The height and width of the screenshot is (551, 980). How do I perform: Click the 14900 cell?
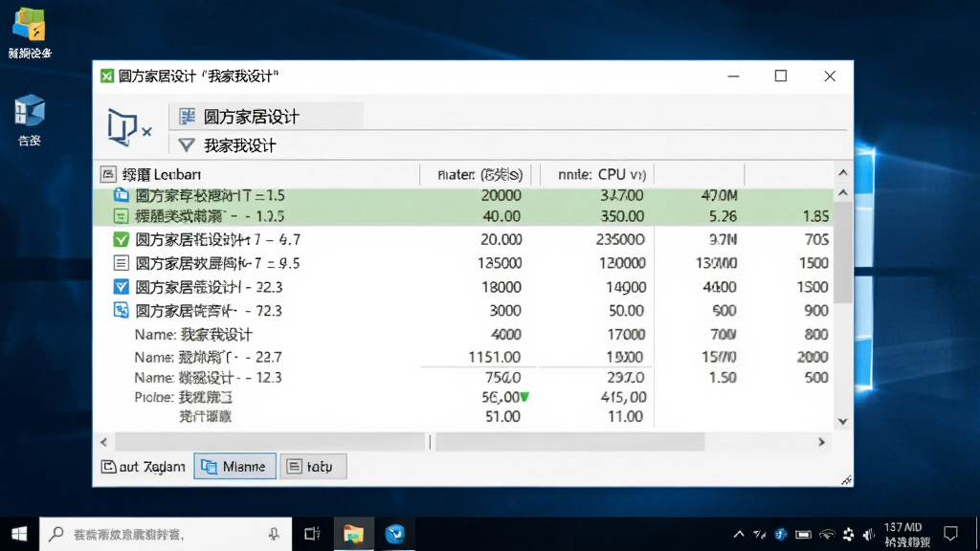tap(626, 287)
